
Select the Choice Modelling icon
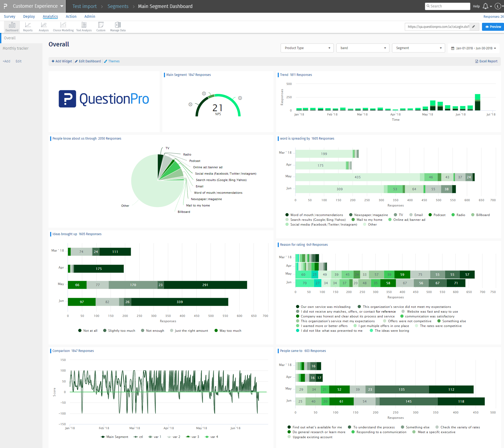(63, 27)
